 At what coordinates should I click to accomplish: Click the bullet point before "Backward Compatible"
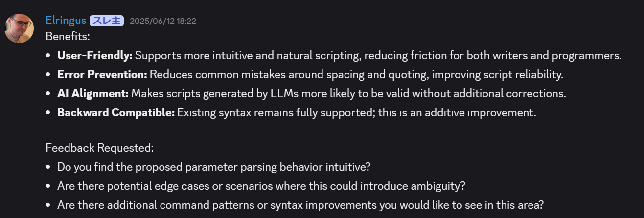coord(48,113)
